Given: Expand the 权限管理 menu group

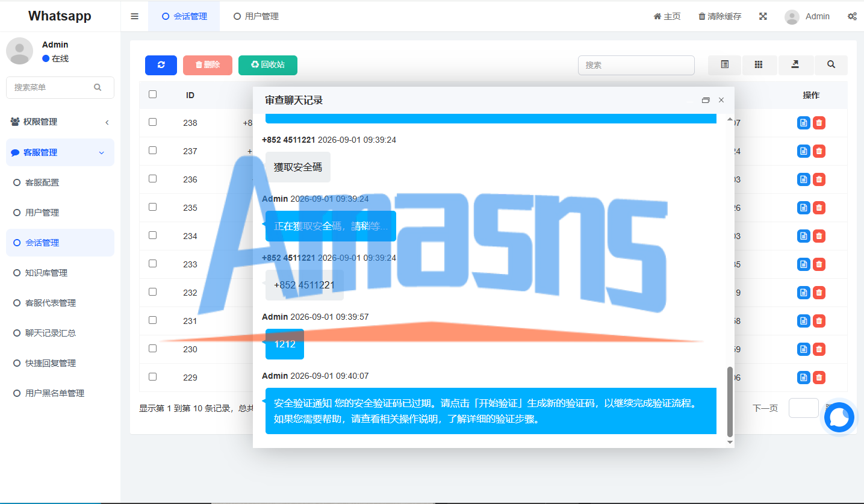Looking at the screenshot, I should click(x=60, y=122).
